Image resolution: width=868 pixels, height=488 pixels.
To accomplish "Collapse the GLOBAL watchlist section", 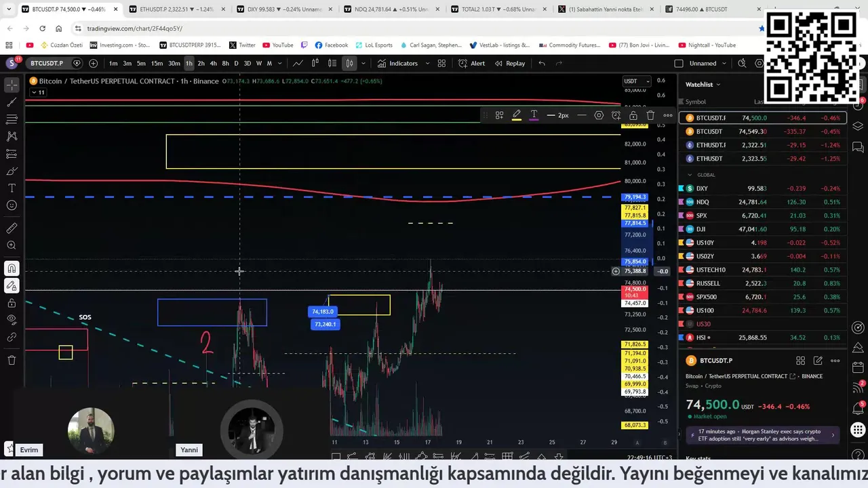I will [x=690, y=175].
